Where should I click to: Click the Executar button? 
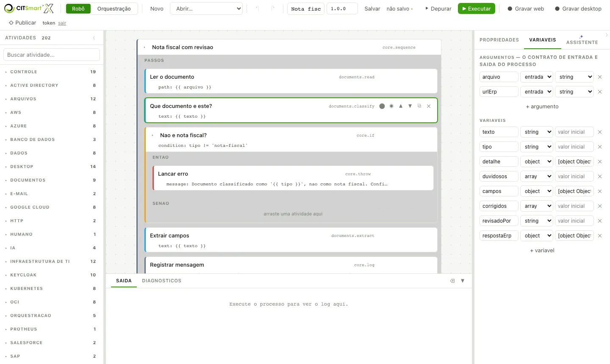coord(477,8)
